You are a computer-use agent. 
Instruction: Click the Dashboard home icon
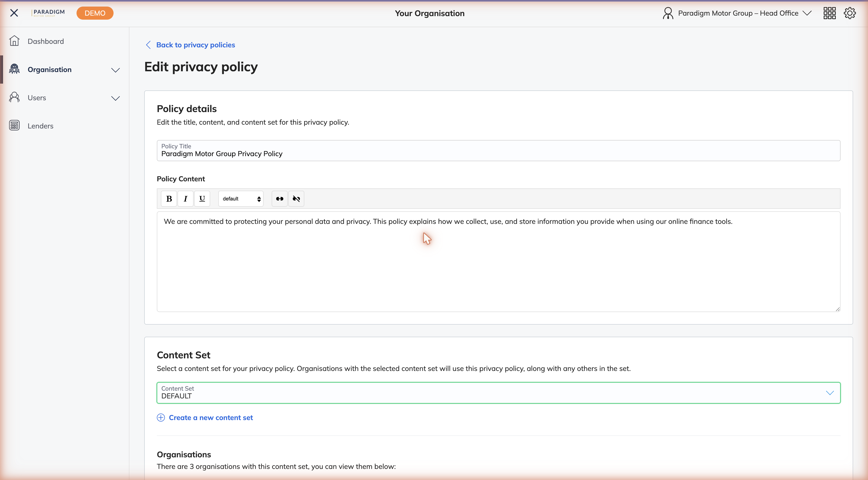click(x=14, y=41)
